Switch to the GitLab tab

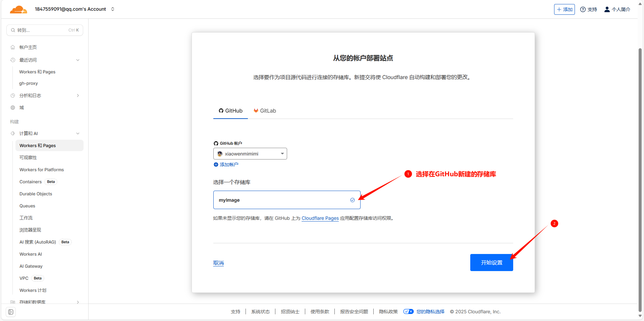pos(265,111)
